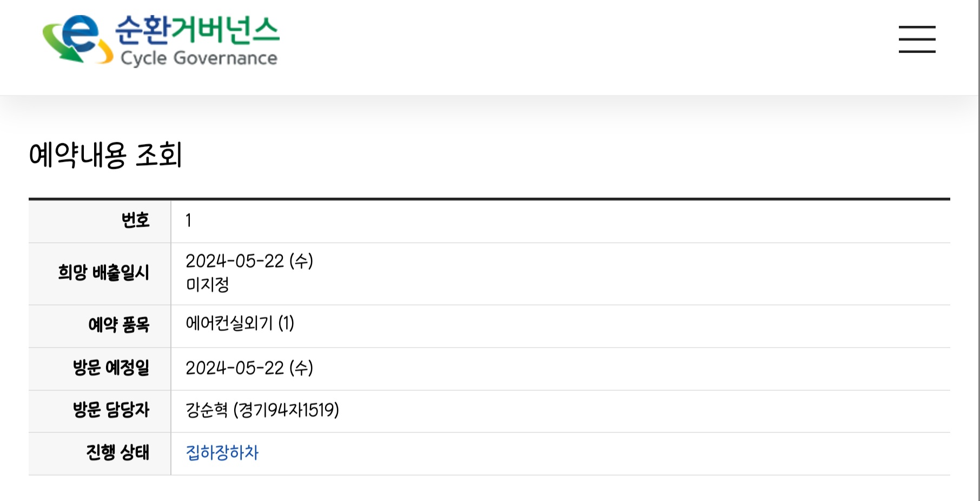Click the 에어컨실외기 (1) item value
Viewport: 980px width, 501px height.
(x=240, y=324)
